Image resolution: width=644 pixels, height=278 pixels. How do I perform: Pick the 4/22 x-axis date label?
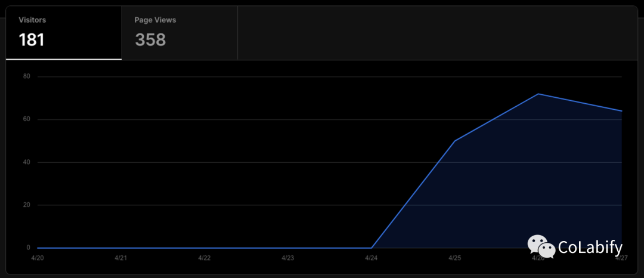coord(204,258)
